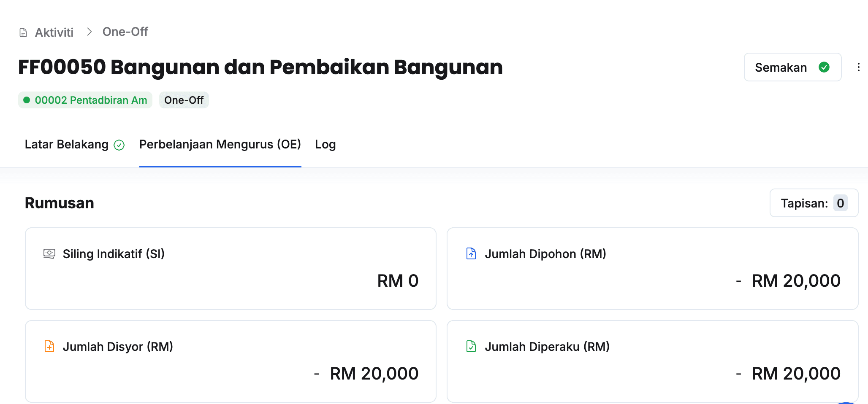The height and width of the screenshot is (404, 868).
Task: Click the orange file icon for Jumlah Disyor
Action: click(x=49, y=346)
